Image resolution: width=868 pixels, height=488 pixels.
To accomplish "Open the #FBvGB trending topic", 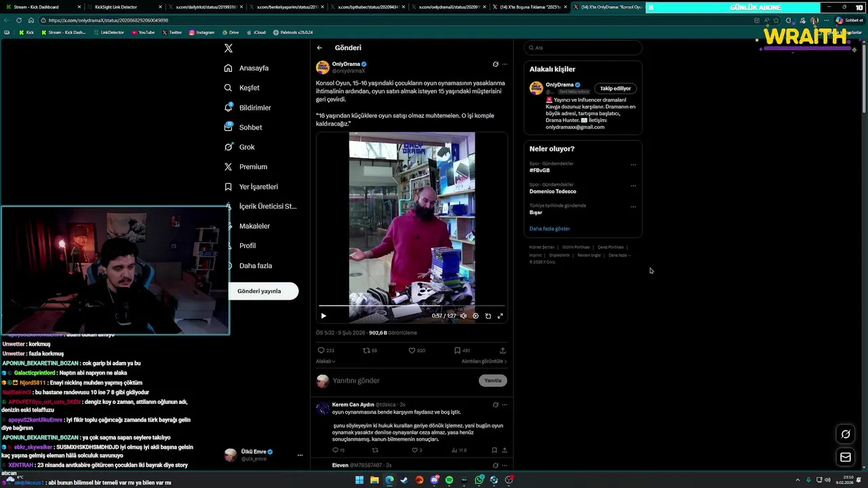I will point(540,170).
